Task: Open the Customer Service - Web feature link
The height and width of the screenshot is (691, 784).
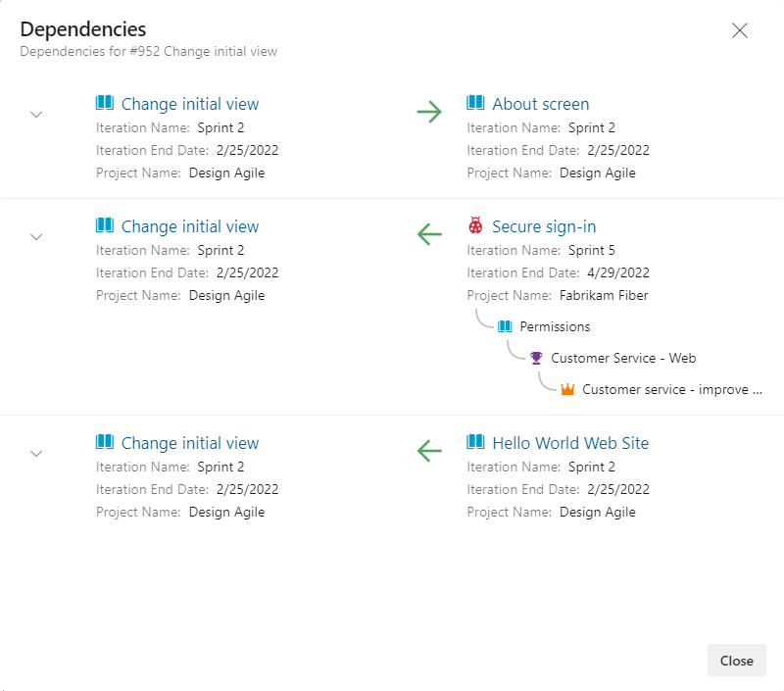Action: click(623, 358)
